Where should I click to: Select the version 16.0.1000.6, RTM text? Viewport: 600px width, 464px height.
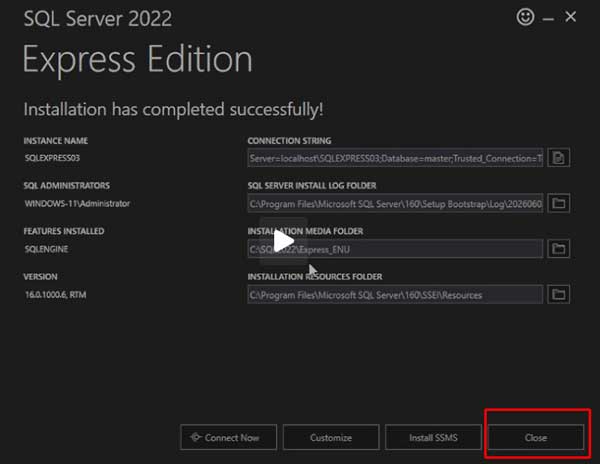(x=55, y=295)
